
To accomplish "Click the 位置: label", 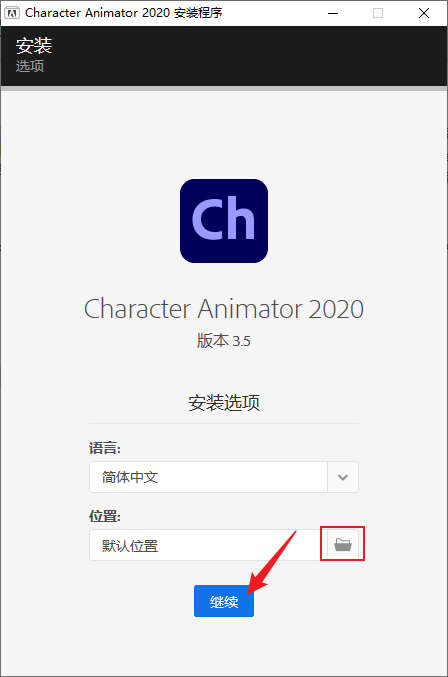I will click(x=105, y=516).
